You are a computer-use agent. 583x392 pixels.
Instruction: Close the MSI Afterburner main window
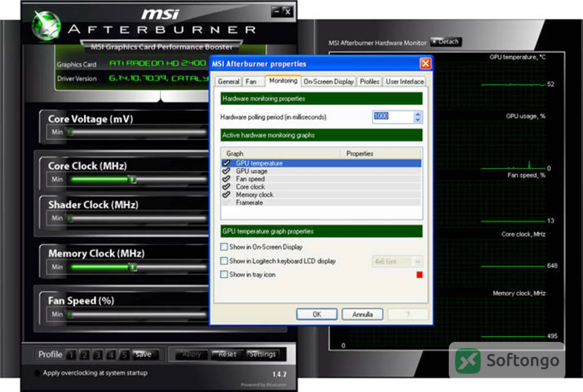tap(288, 12)
